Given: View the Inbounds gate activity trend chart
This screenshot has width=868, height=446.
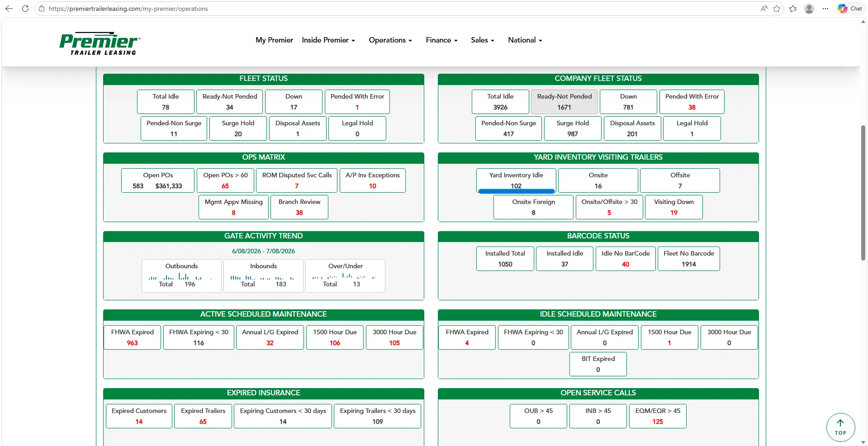Looking at the screenshot, I should coord(263,275).
